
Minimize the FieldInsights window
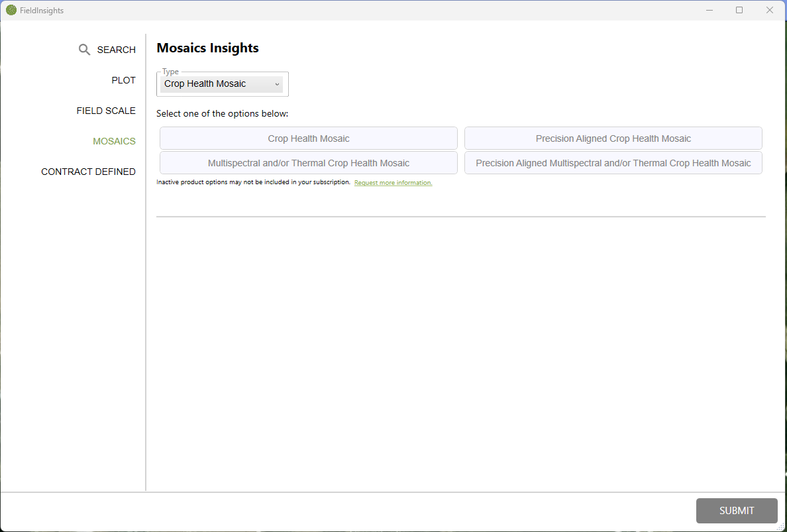click(709, 10)
